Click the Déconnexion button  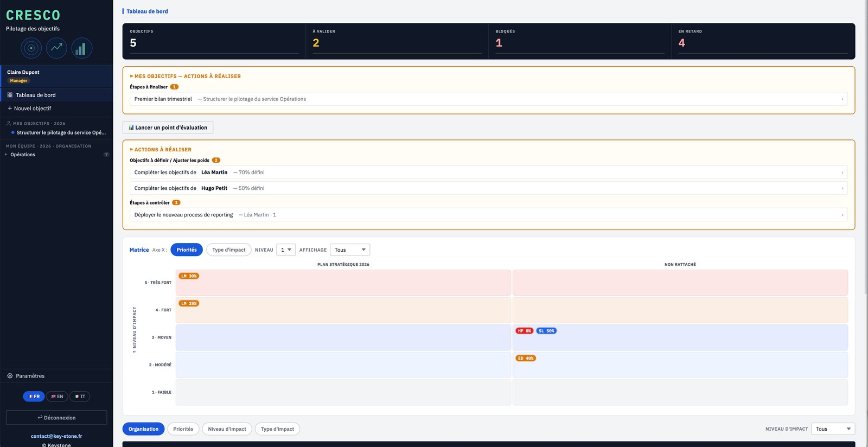(56, 418)
